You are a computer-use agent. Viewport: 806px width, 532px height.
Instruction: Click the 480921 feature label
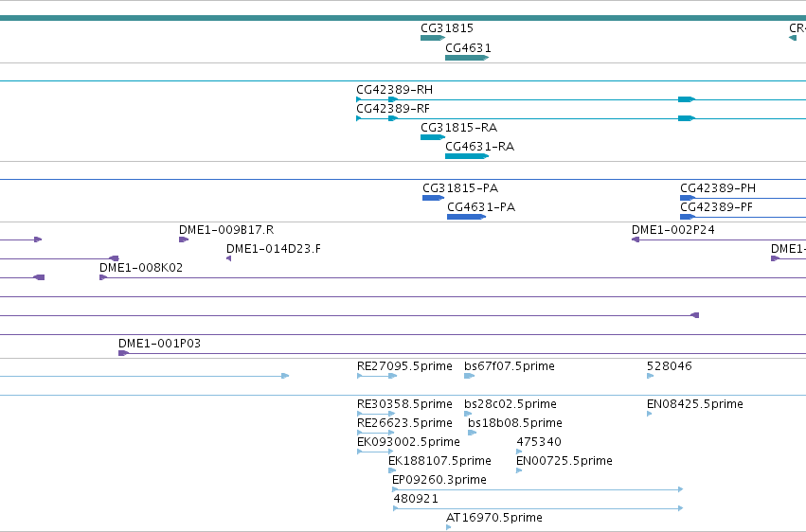point(416,498)
